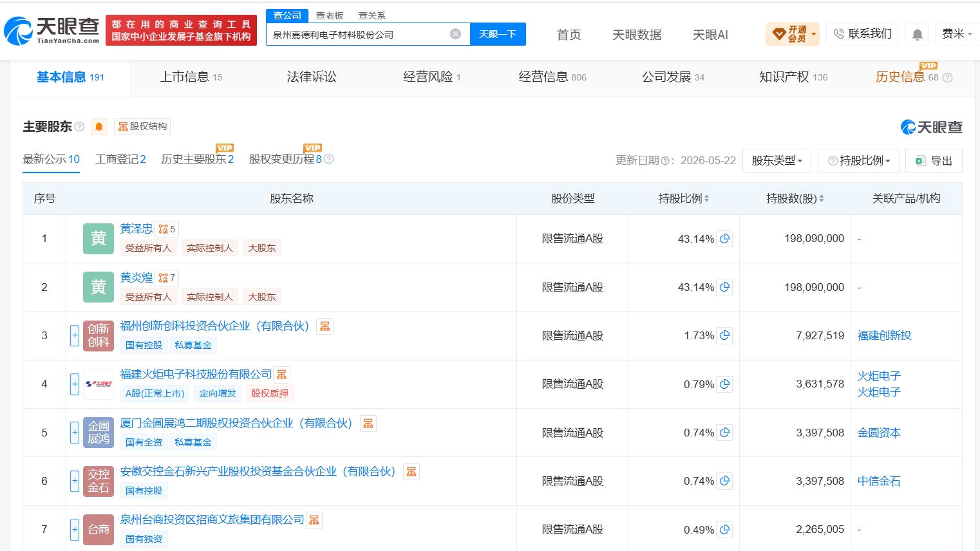
Task: Open the 股东类型 filter dropdown
Action: pyautogui.click(x=777, y=161)
